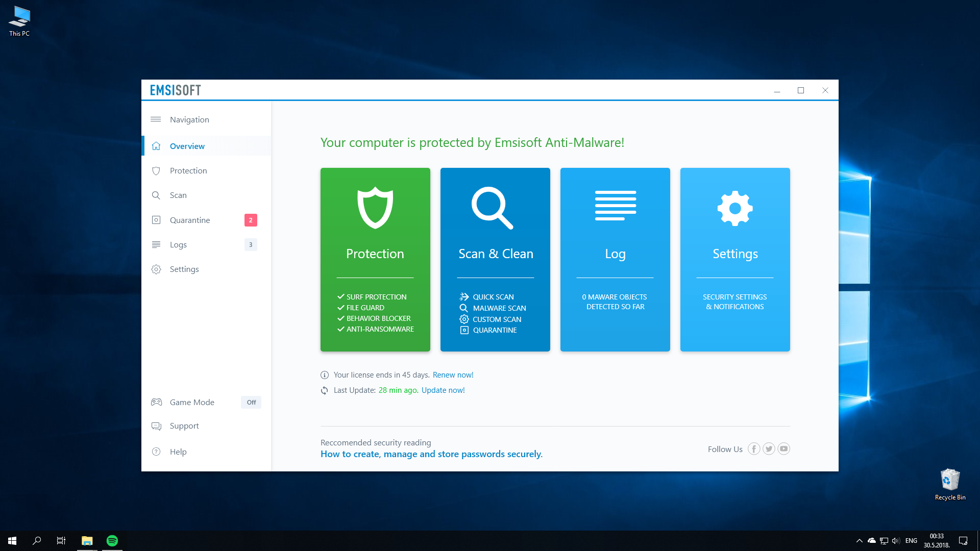Toggle Surf Protection checkmark
980x551 pixels.
[340, 296]
